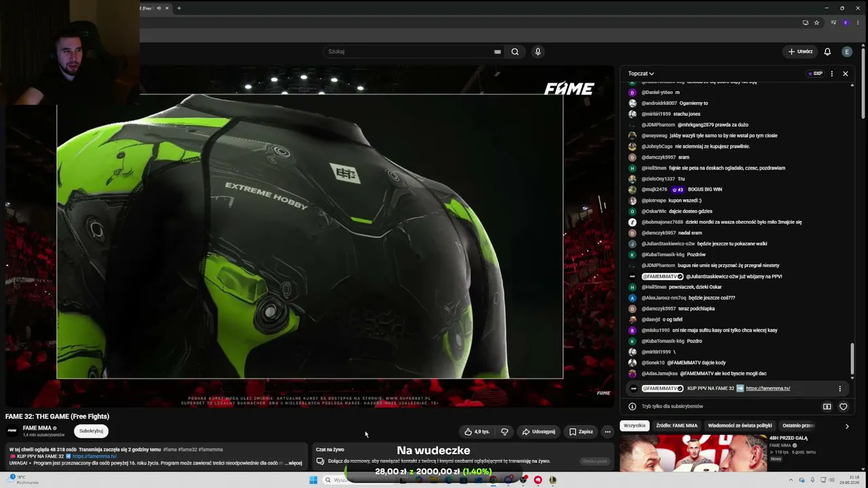Bookmark this page with the star icon
The height and width of the screenshot is (488, 868).
[816, 22]
